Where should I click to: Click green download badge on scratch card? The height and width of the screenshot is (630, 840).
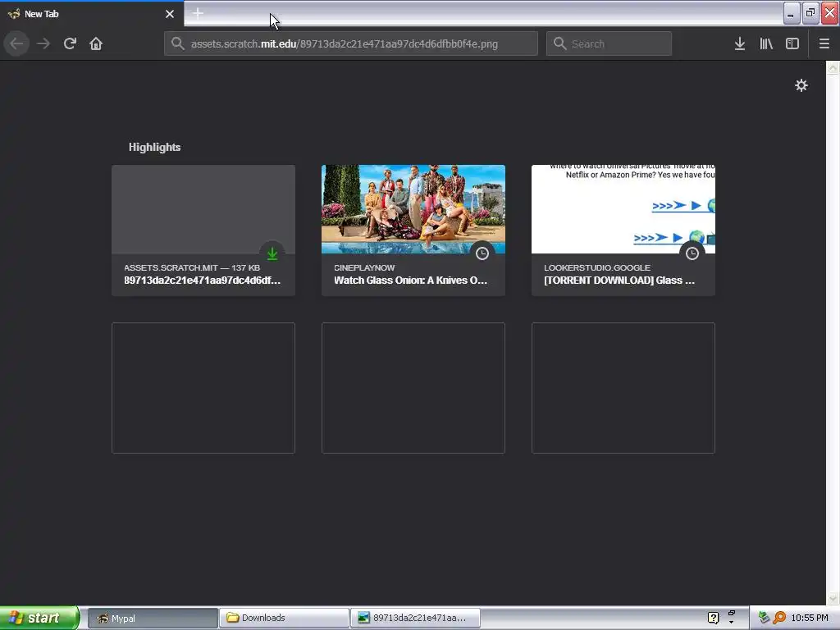pyautogui.click(x=272, y=253)
